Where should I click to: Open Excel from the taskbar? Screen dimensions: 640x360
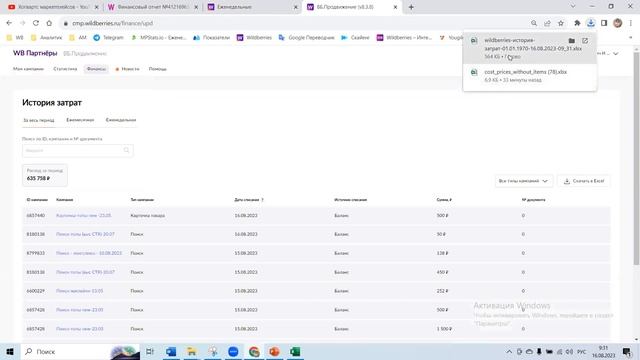point(295,351)
